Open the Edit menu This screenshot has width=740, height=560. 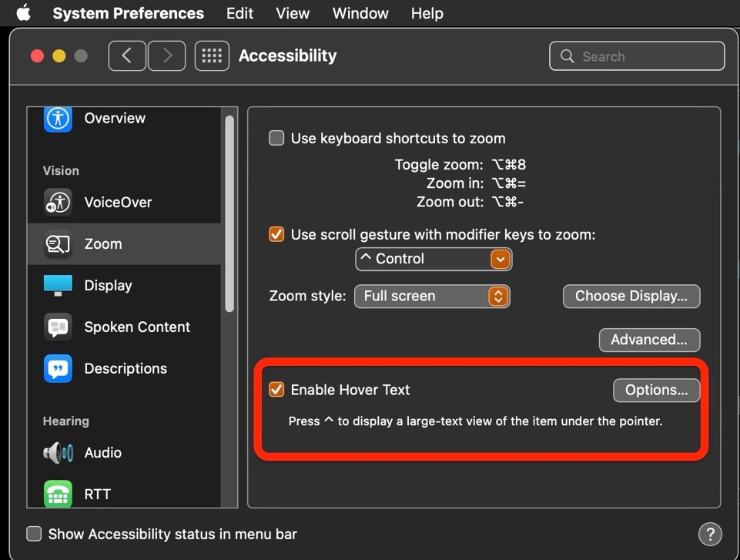[239, 13]
